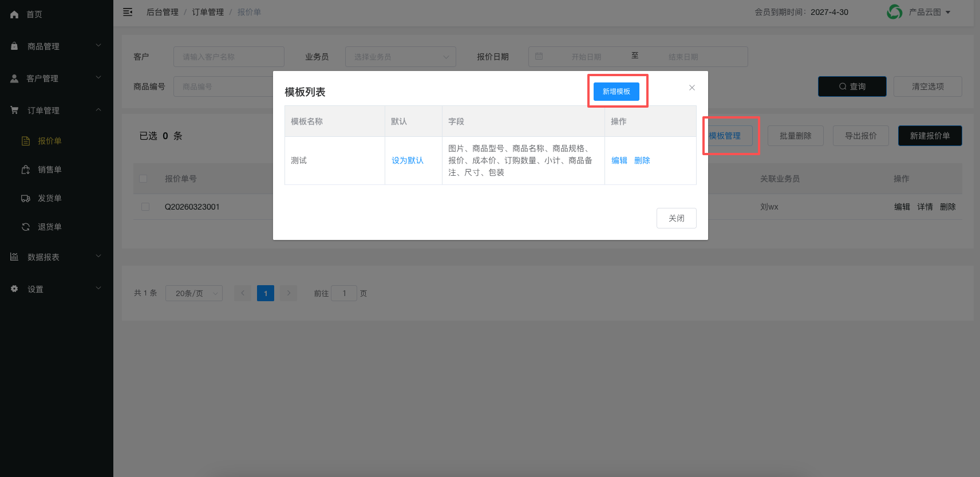Select 退货单 in the sidebar

tap(50, 227)
